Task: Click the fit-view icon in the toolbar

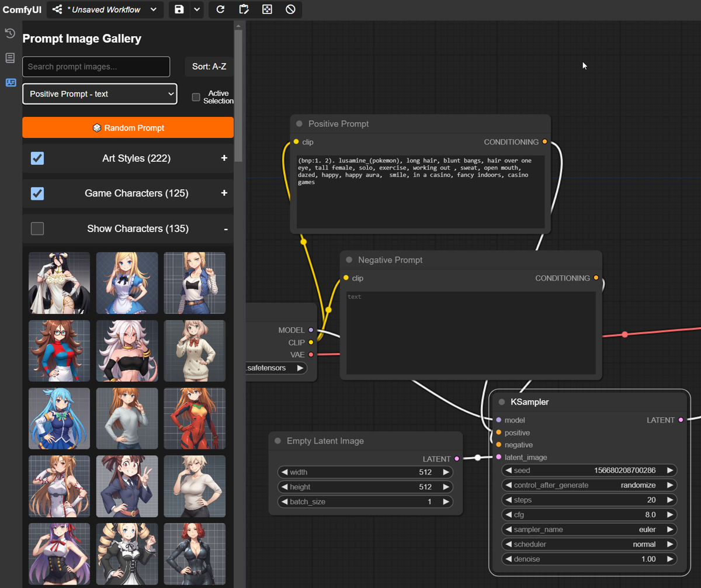Action: point(267,9)
